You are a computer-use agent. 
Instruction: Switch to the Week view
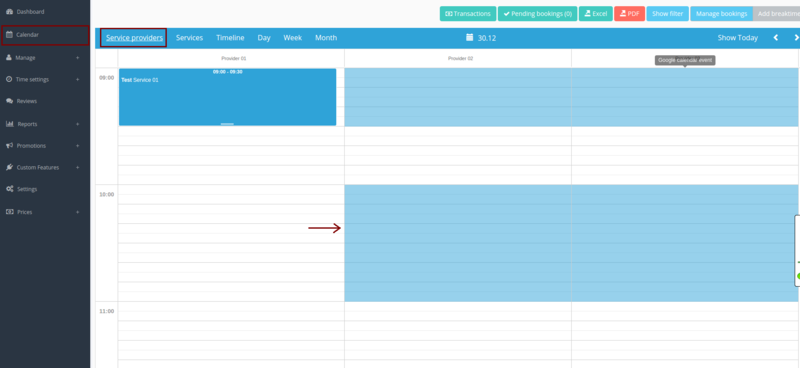point(293,38)
